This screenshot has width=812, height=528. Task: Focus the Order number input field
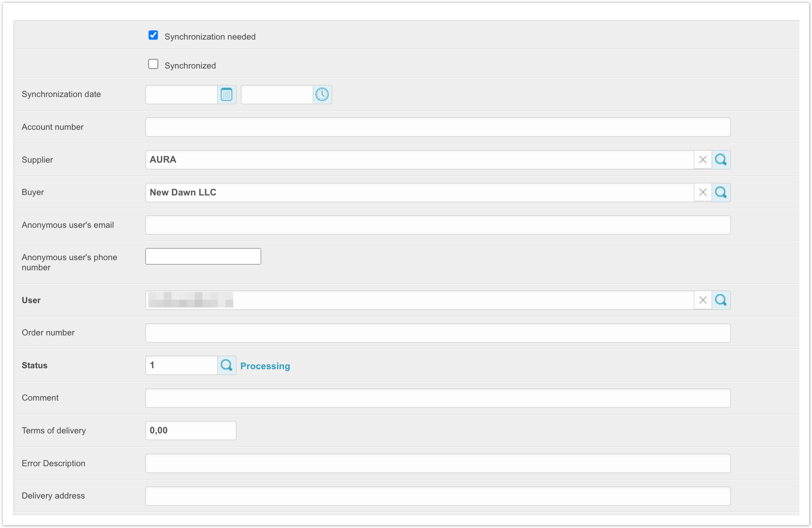click(437, 333)
